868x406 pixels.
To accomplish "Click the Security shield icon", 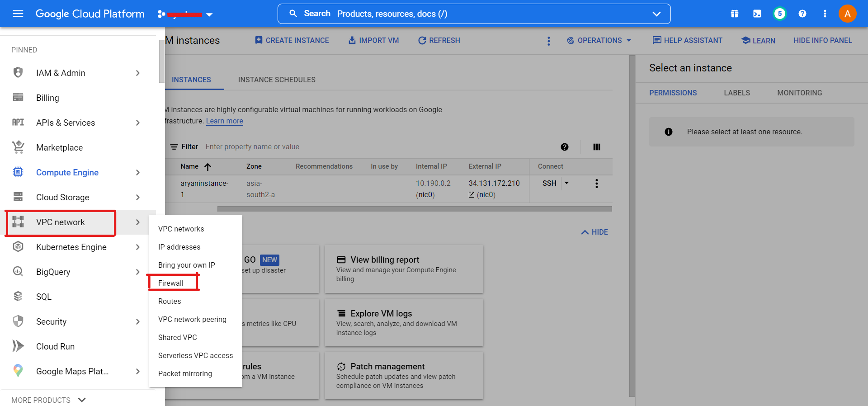I will [18, 321].
